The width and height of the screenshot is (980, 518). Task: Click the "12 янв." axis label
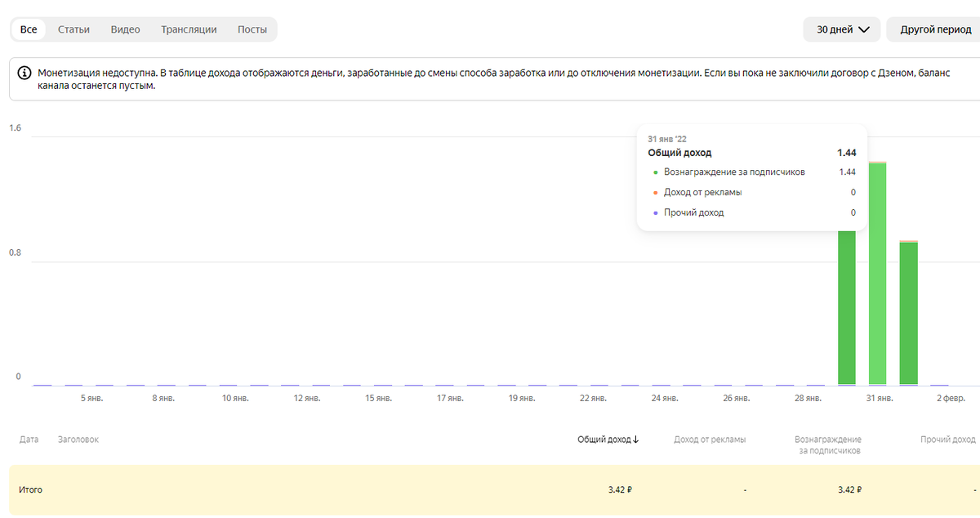[306, 398]
